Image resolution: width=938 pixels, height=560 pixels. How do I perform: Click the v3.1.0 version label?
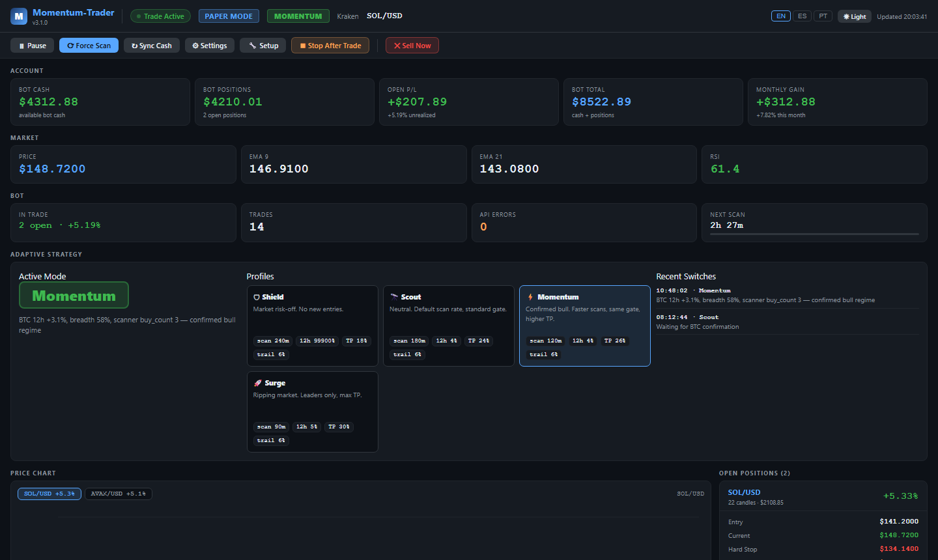40,23
